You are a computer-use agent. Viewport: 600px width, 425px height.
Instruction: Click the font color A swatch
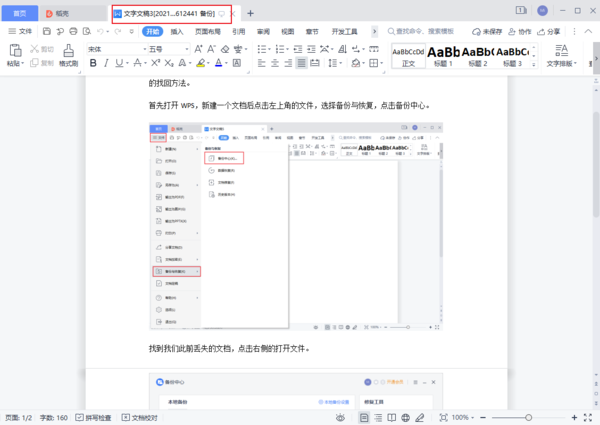click(218, 63)
